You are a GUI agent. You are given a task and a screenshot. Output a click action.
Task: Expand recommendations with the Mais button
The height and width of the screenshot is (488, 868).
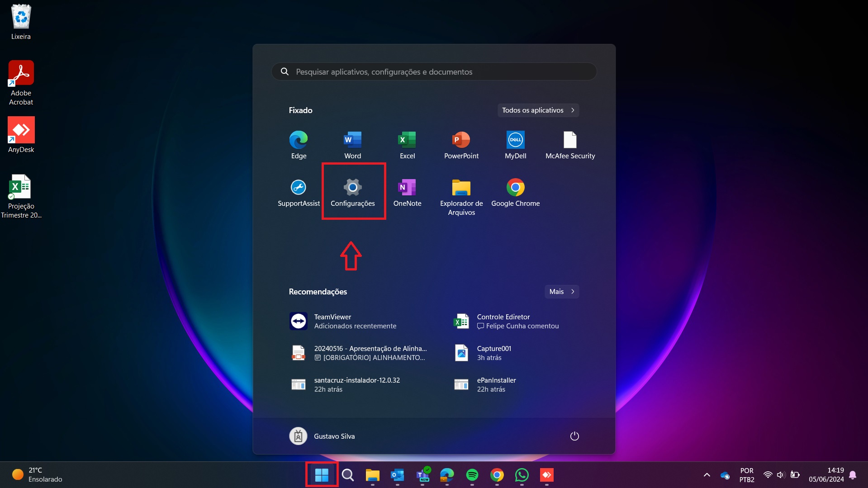pyautogui.click(x=561, y=292)
